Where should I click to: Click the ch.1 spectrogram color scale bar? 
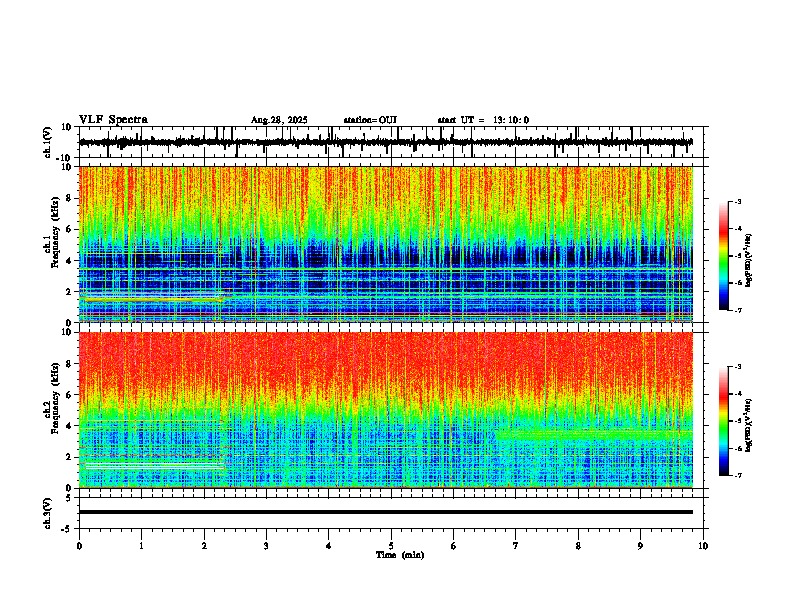(x=724, y=255)
